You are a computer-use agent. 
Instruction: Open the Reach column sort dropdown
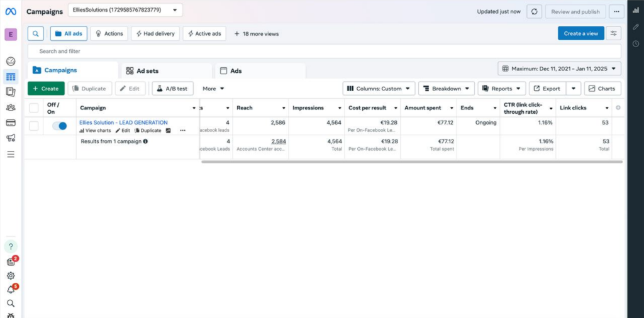pyautogui.click(x=284, y=108)
